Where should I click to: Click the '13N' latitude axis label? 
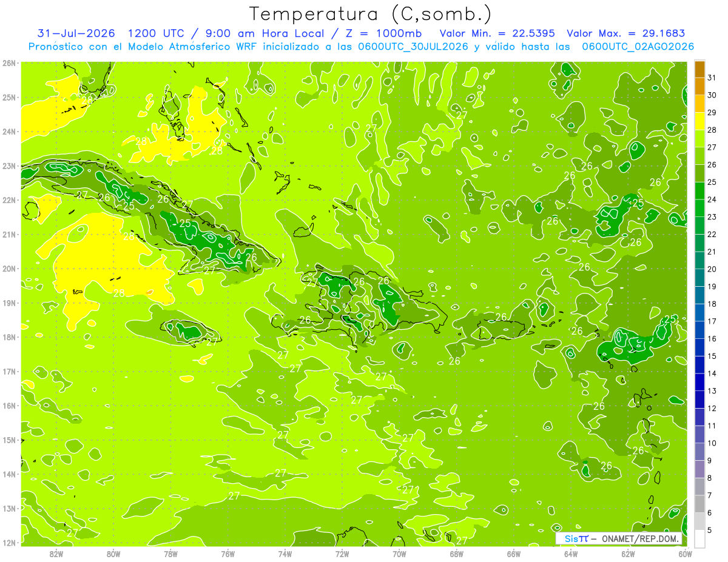[10, 508]
